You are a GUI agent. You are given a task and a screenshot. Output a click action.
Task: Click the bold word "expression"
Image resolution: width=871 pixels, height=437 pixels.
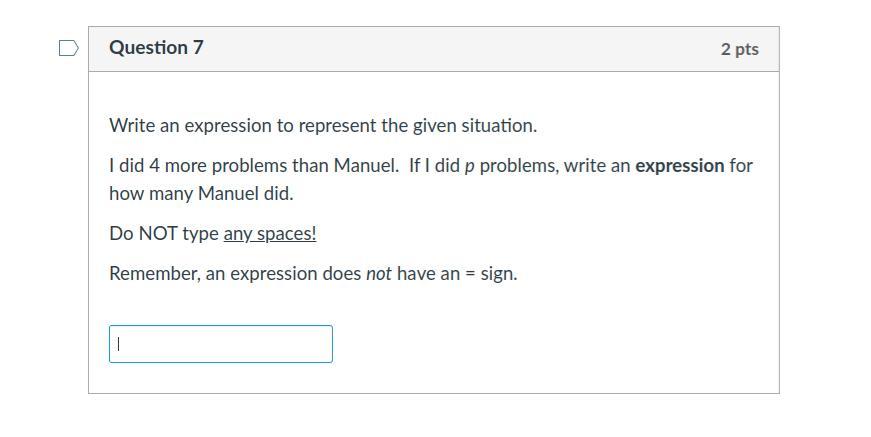pos(679,166)
